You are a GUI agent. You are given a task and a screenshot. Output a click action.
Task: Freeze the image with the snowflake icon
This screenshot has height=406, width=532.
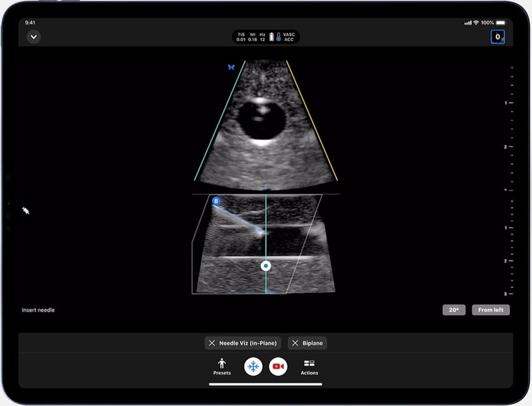point(253,366)
